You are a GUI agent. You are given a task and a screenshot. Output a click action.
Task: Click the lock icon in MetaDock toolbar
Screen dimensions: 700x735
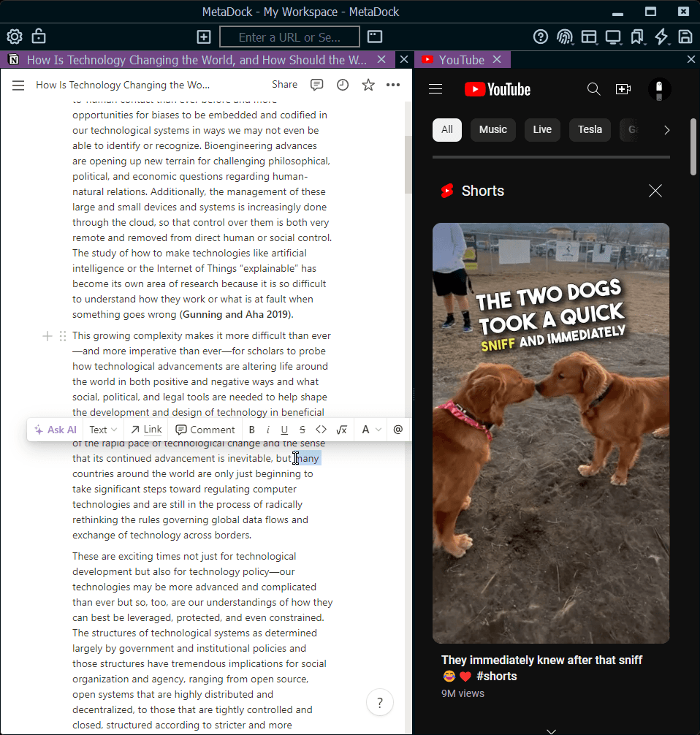tap(39, 37)
